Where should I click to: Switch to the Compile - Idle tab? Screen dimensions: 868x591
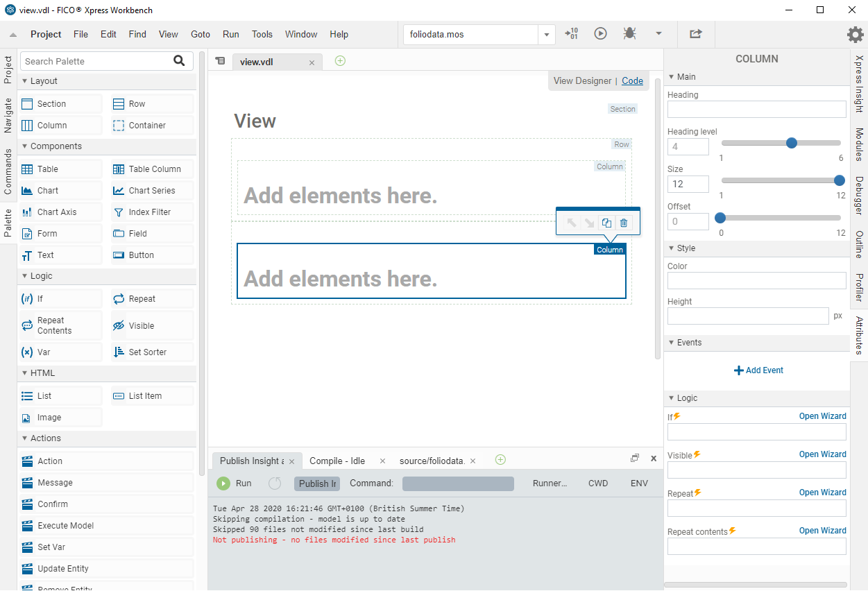(337, 461)
